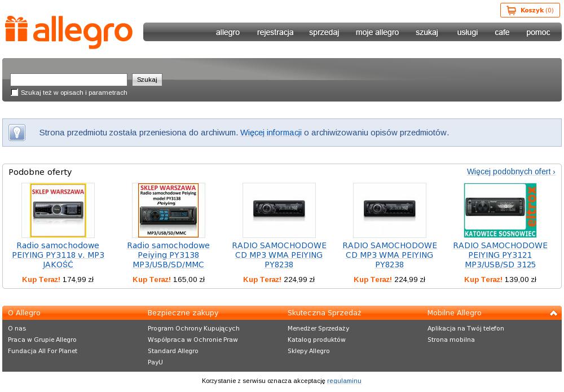Click the lightbulb info icon
This screenshot has height=392, width=564.
point(17,133)
